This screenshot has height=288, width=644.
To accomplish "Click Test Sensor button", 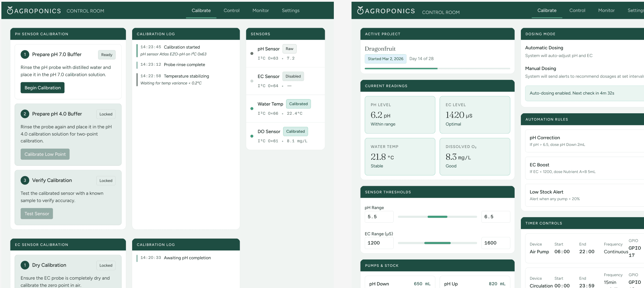I will click(x=37, y=214).
